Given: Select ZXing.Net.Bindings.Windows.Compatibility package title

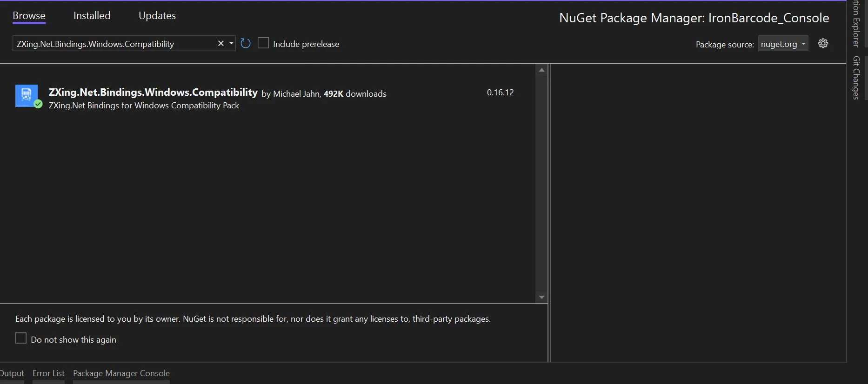Looking at the screenshot, I should coord(153,93).
